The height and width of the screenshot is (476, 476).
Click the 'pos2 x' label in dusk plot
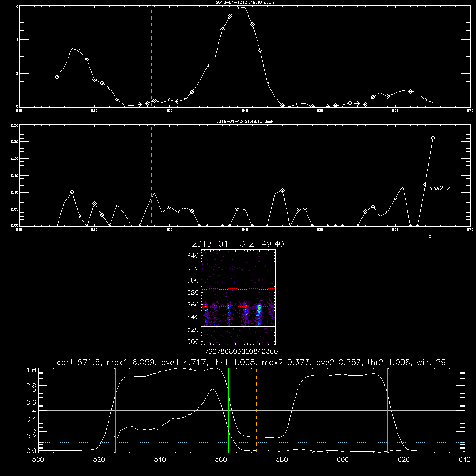(x=439, y=188)
